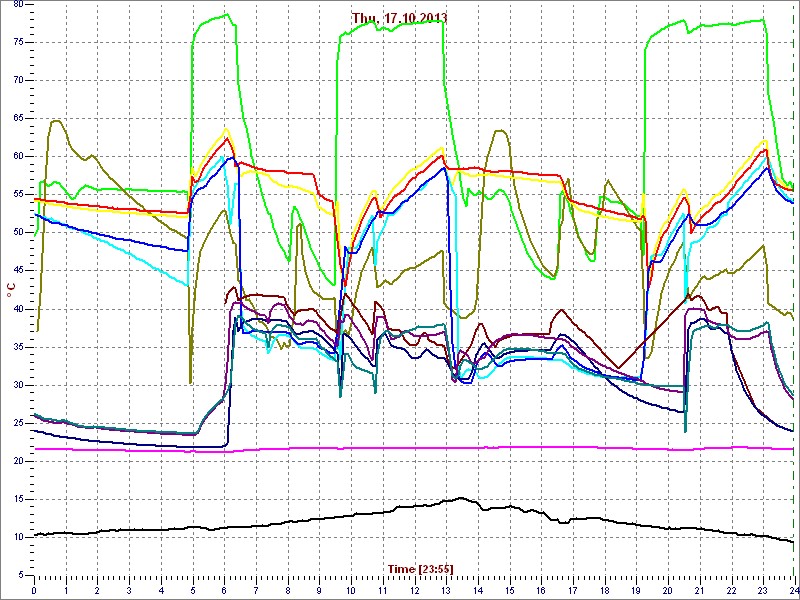Screen dimensions: 800x600
Task: Click the 60 label on temperature axis
Action: tap(17, 157)
